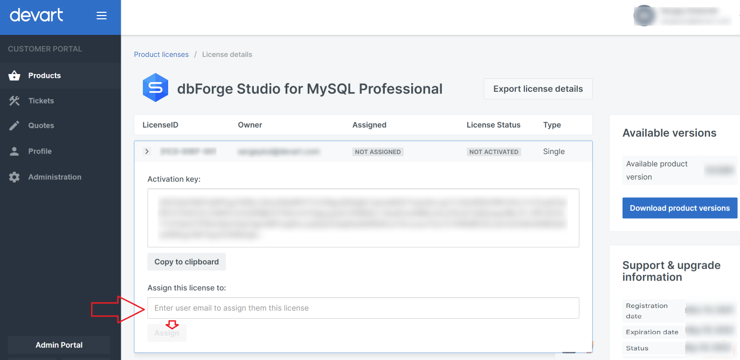This screenshot has height=360, width=740.
Task: Click the dbForge Studio hexagon logo
Action: 155,88
